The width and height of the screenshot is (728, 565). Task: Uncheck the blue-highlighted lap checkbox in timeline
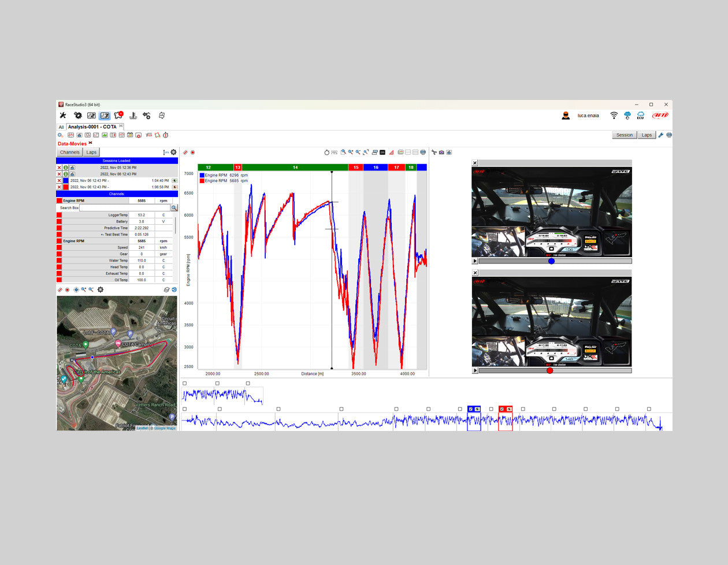tap(471, 409)
